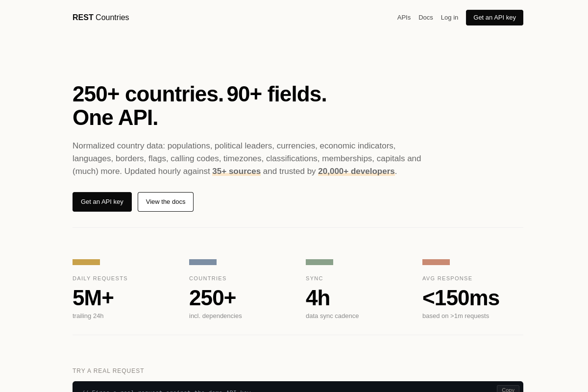The image size is (588, 392).
Task: Click the 250+ countries stat value
Action: point(213,298)
